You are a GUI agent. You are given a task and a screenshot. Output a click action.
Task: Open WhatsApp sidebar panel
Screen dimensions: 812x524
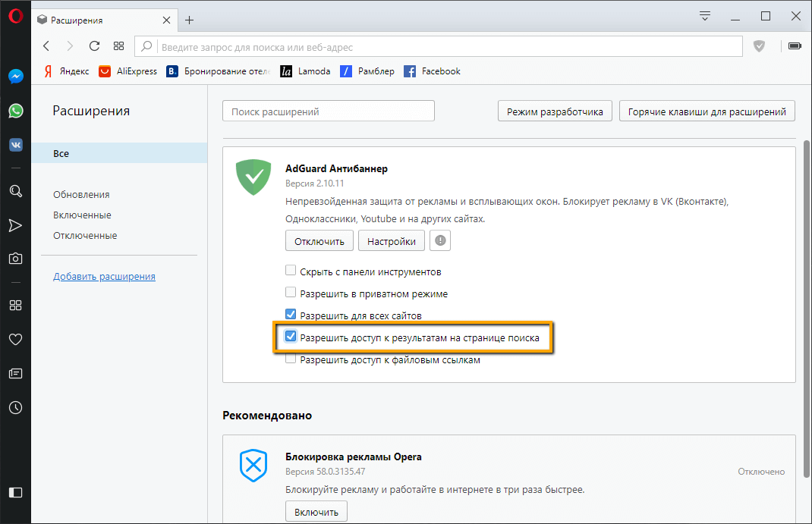(15, 111)
